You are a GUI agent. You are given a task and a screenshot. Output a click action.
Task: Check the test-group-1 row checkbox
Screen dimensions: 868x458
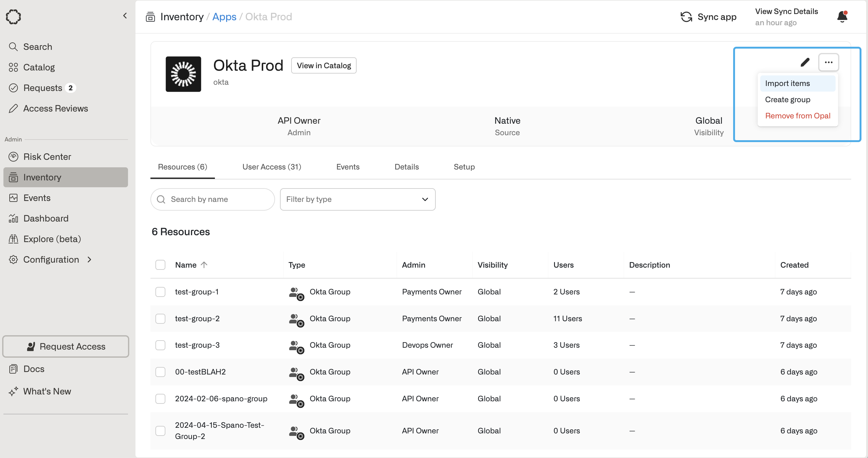pos(160,292)
